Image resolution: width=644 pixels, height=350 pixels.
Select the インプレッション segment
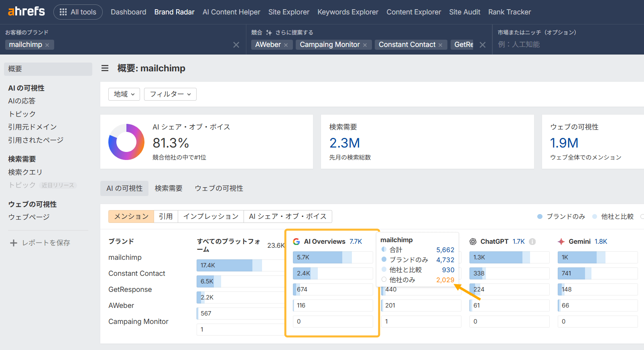tap(211, 216)
